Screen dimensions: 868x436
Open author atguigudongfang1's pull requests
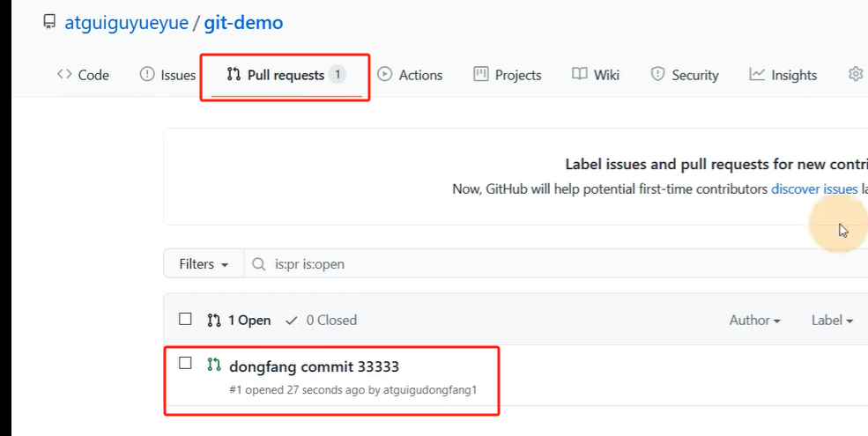(x=430, y=390)
